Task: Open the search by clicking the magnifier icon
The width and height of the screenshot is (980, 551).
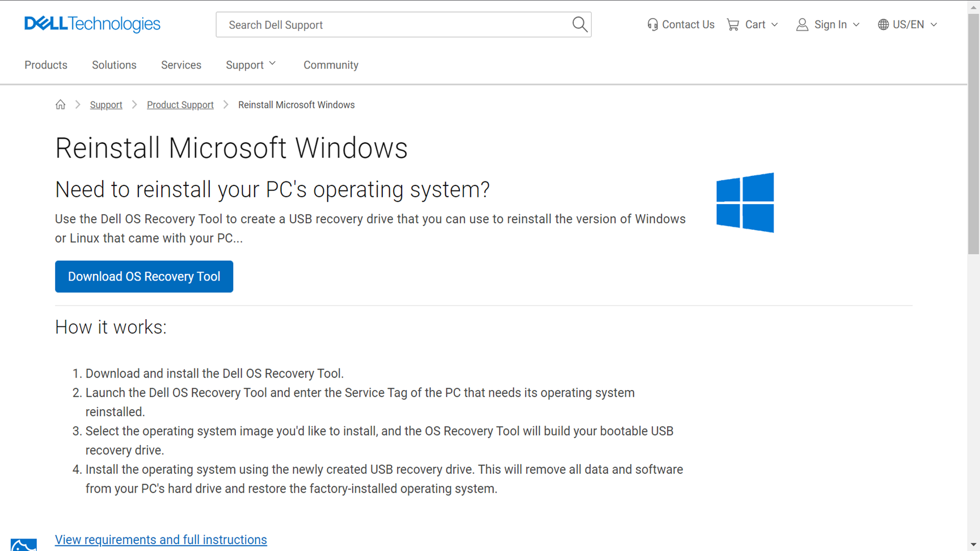Action: pyautogui.click(x=580, y=24)
